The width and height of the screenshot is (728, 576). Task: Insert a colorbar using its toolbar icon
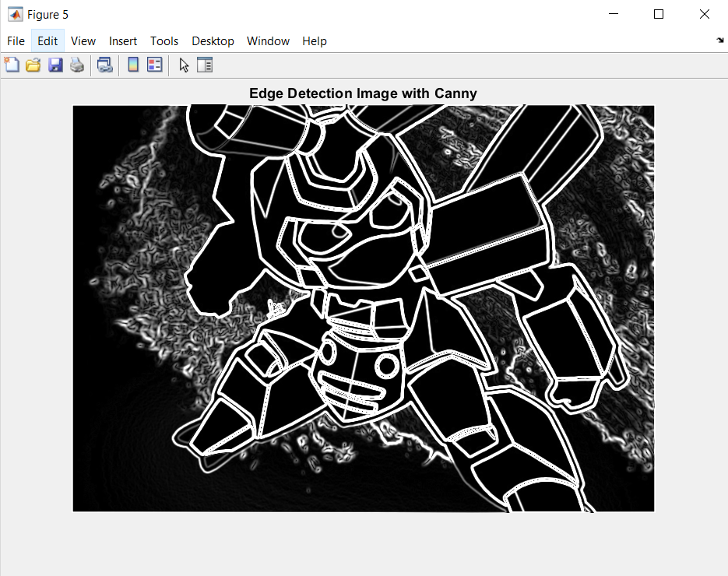pyautogui.click(x=132, y=65)
